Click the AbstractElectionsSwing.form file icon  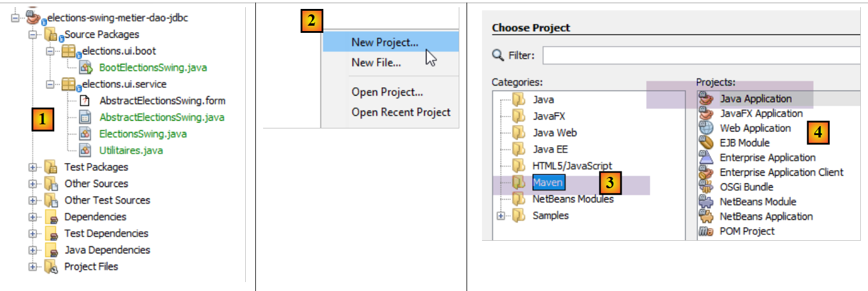[85, 100]
